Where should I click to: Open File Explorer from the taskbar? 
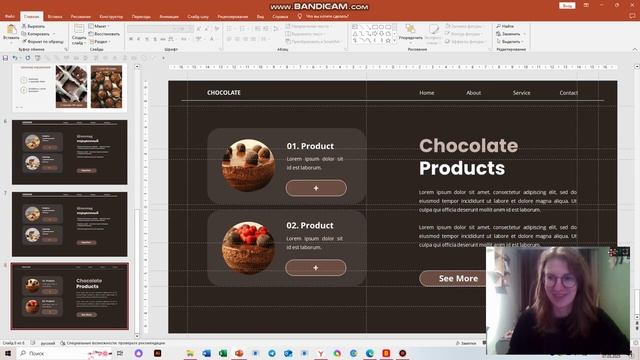click(190, 353)
